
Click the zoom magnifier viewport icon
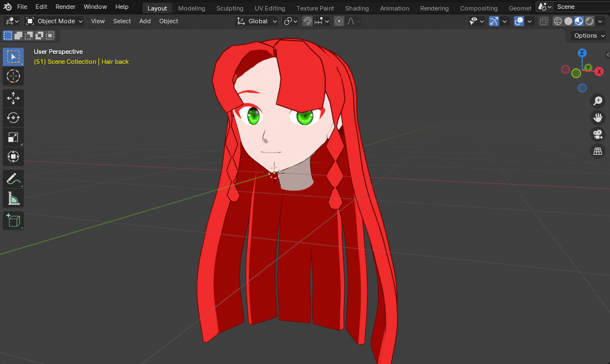pos(598,101)
